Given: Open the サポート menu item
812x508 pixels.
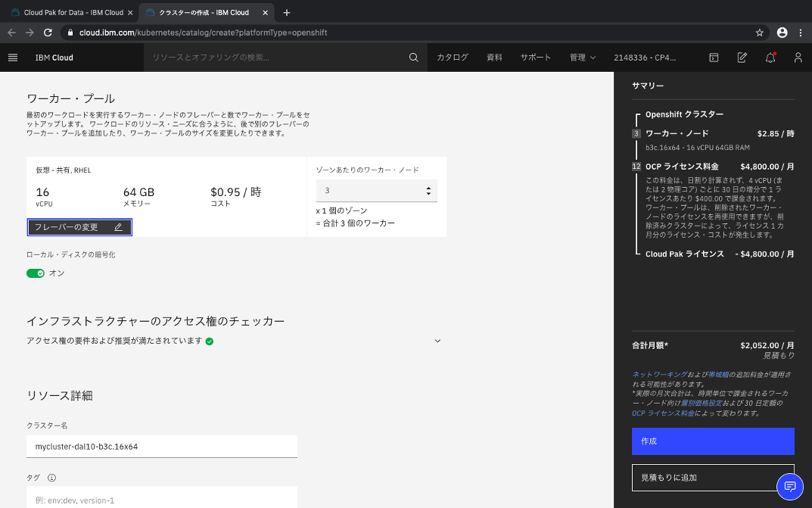Looking at the screenshot, I should pyautogui.click(x=536, y=58).
